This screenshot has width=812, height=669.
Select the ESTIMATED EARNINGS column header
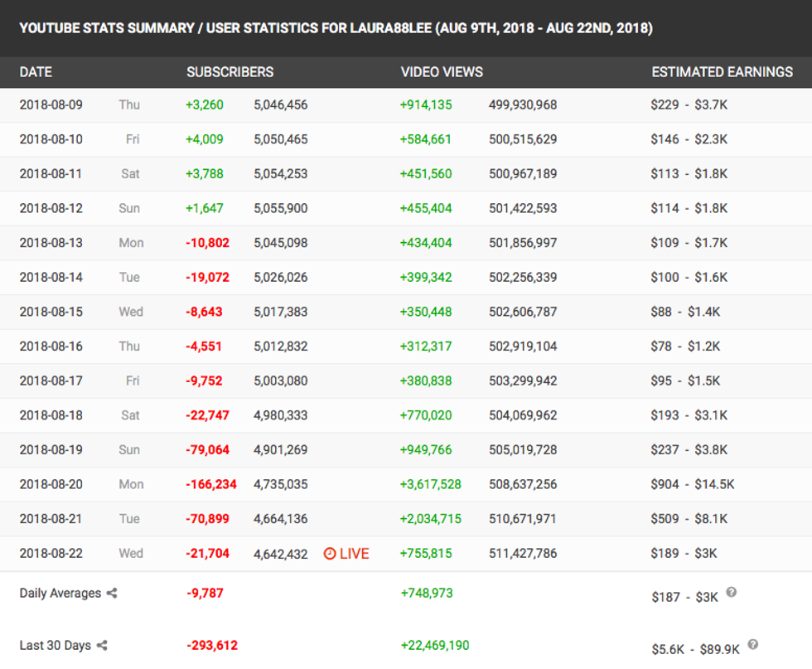(x=722, y=72)
